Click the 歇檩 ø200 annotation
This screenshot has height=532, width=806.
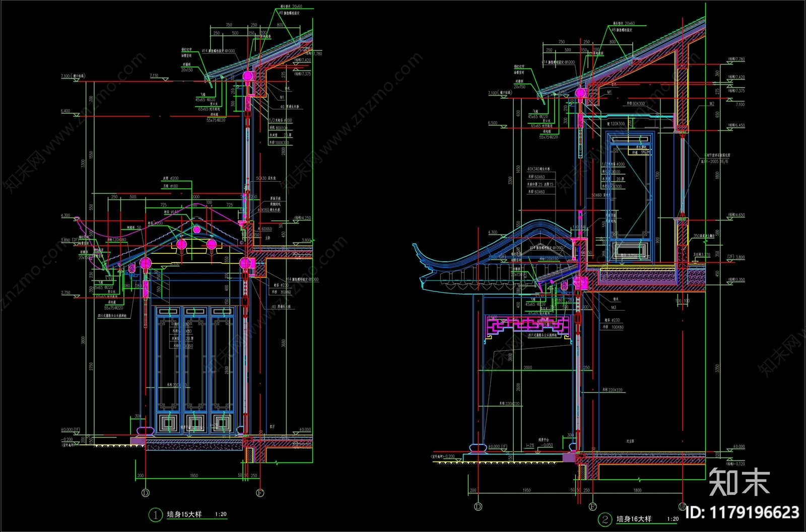(x=170, y=179)
